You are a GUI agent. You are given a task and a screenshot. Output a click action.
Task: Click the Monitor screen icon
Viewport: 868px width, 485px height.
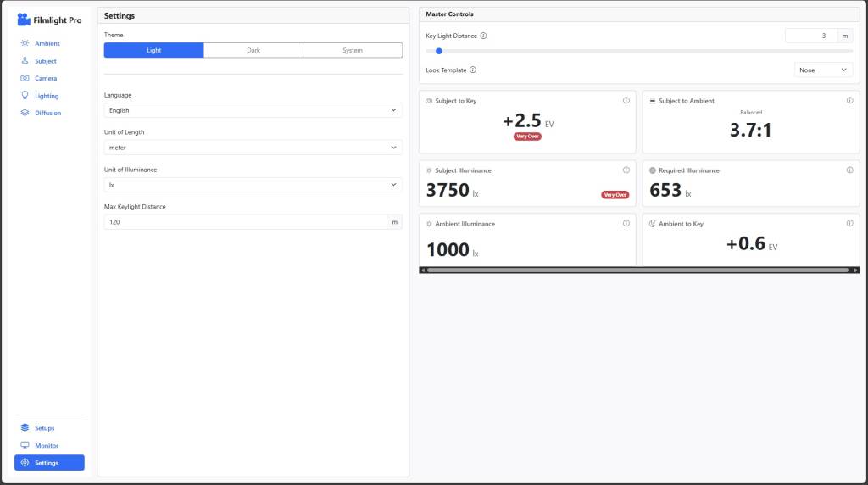[x=25, y=445]
